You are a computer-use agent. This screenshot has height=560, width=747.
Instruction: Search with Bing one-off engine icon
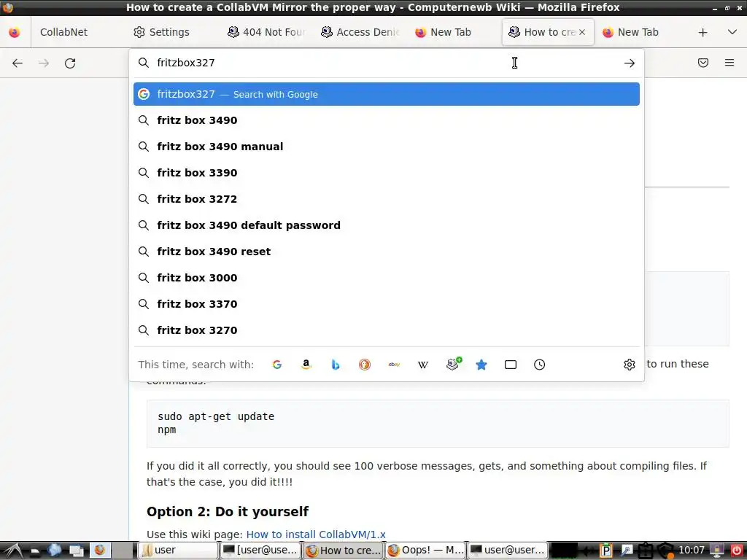[x=336, y=365]
